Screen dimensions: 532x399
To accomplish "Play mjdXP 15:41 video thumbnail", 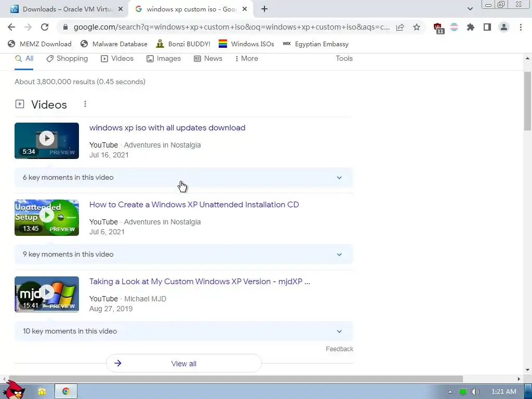I will (47, 295).
